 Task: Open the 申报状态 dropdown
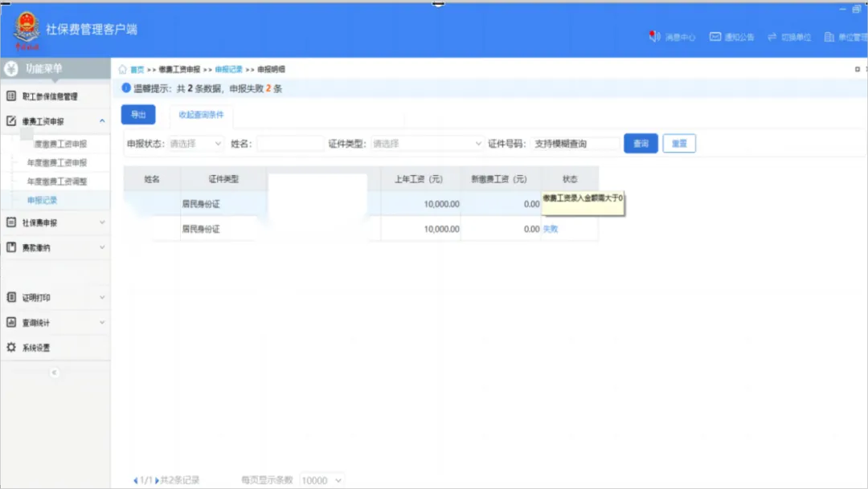tap(195, 143)
